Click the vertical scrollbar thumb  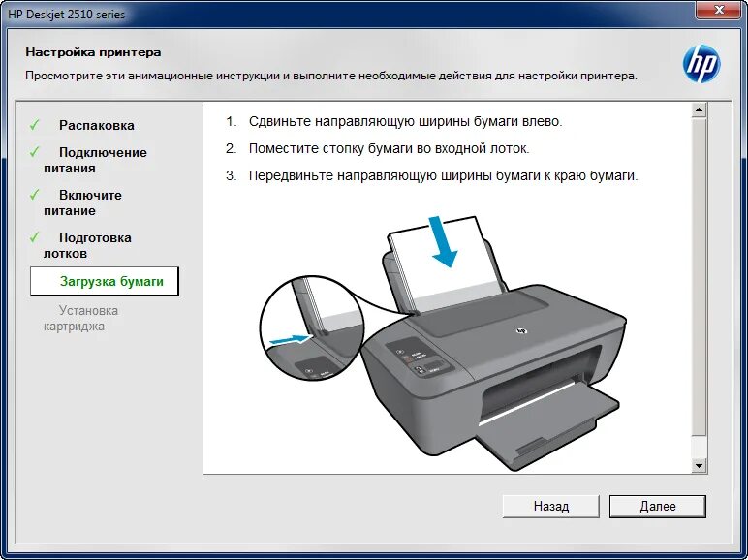tap(699, 277)
